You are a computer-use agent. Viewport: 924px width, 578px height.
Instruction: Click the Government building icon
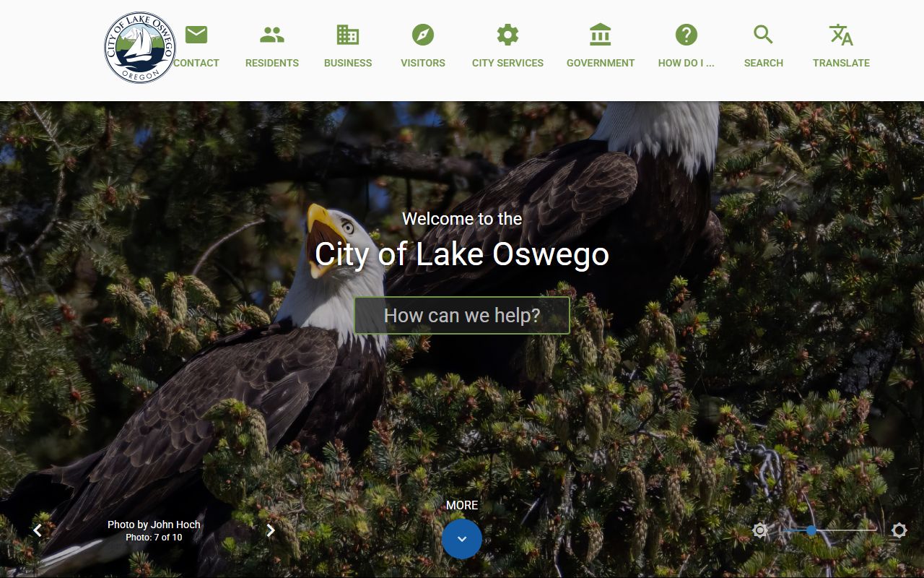point(601,35)
